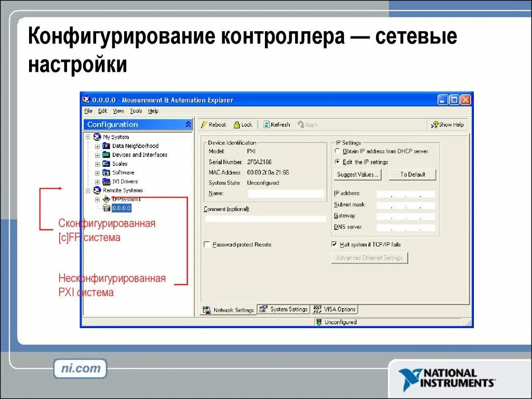Open the Tools menu

point(136,111)
